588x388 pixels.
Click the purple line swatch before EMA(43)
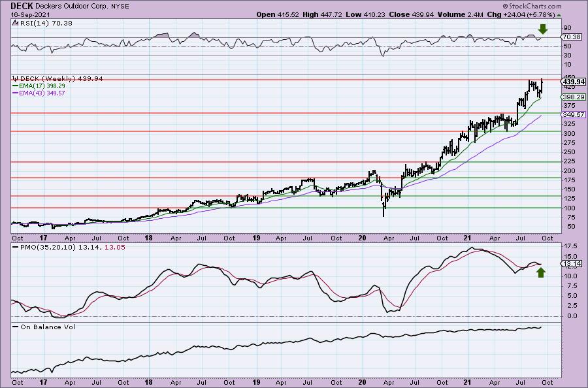click(x=15, y=93)
